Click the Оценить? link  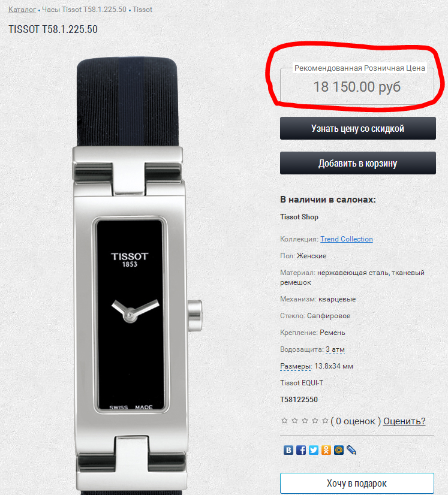[404, 421]
